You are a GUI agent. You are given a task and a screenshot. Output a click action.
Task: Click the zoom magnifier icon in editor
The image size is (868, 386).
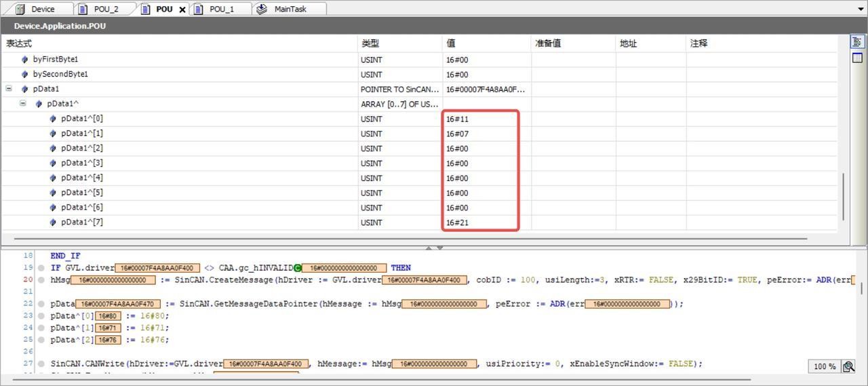[x=848, y=366]
